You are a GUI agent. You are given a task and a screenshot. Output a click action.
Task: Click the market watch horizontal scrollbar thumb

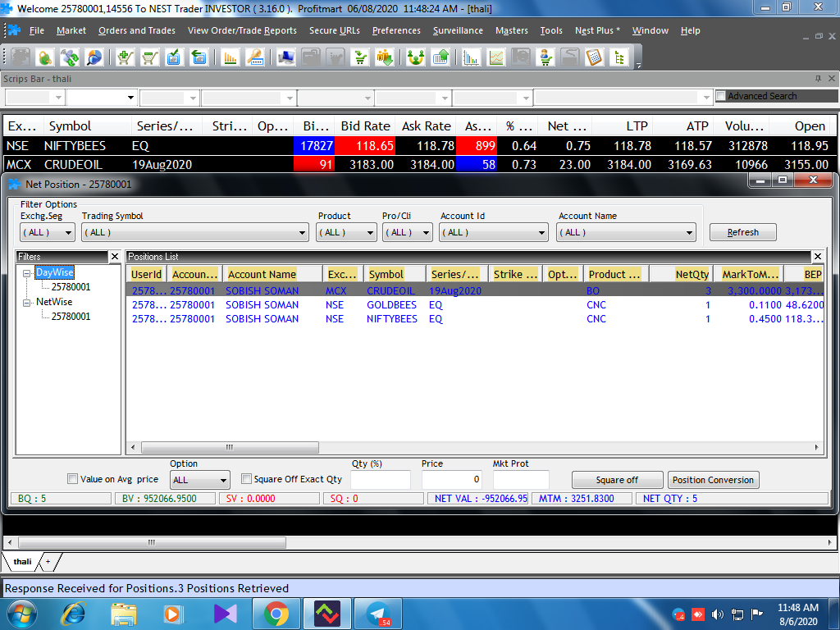pyautogui.click(x=152, y=542)
